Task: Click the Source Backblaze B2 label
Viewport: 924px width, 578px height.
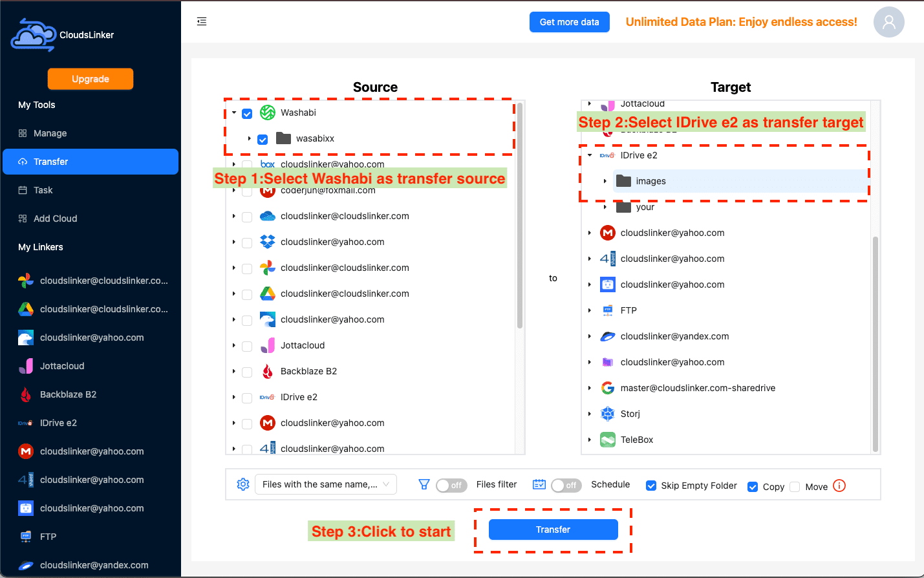Action: [x=308, y=371]
